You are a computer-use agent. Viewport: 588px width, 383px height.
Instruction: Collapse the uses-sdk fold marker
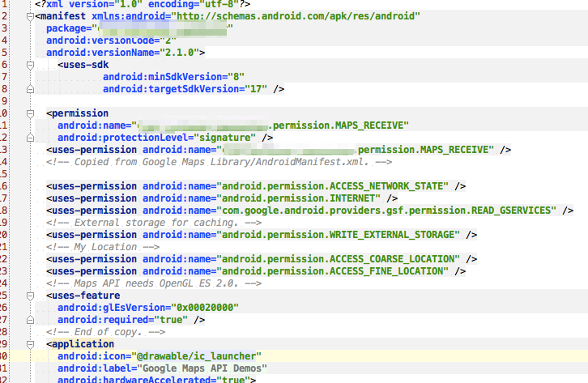(x=31, y=66)
